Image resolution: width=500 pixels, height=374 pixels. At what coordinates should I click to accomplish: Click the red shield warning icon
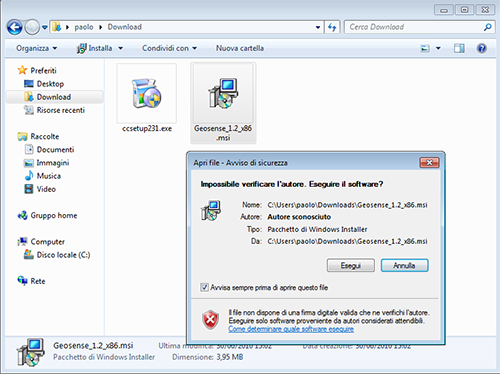click(x=210, y=320)
